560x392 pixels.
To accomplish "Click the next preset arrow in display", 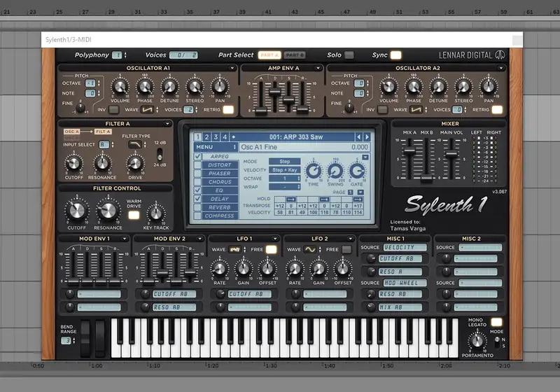I will [367, 136].
